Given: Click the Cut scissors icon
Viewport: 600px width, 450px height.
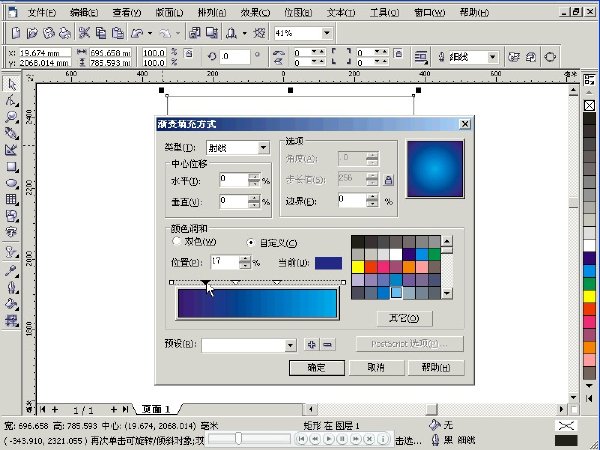Looking at the screenshot, I should (x=84, y=33).
